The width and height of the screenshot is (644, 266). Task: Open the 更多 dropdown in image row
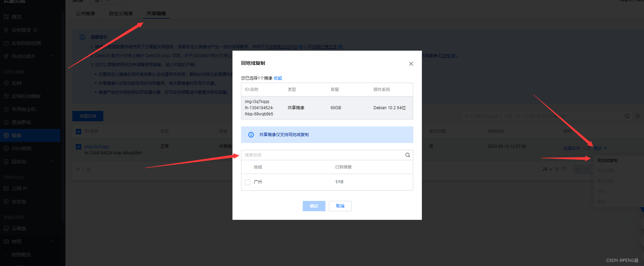pyautogui.click(x=600, y=149)
